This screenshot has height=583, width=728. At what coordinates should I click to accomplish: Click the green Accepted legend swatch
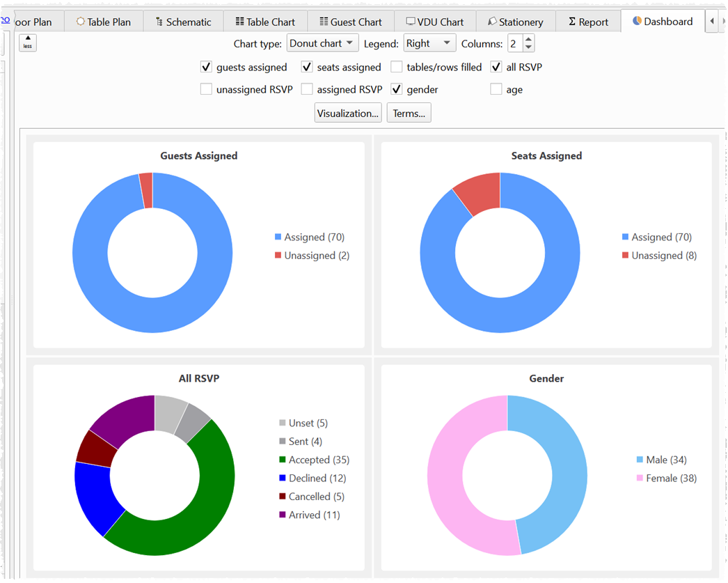pos(283,460)
